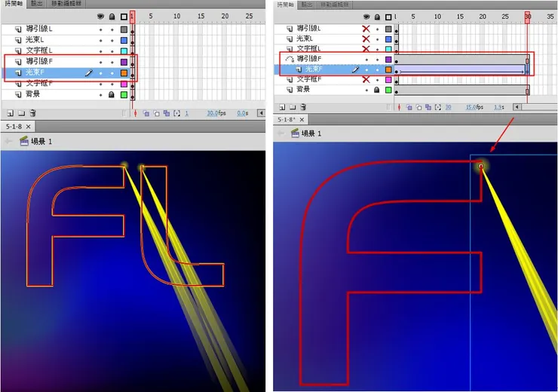Click Delete layer trash icon, right timeline
Screen dimensions: 558x392
(x=303, y=107)
